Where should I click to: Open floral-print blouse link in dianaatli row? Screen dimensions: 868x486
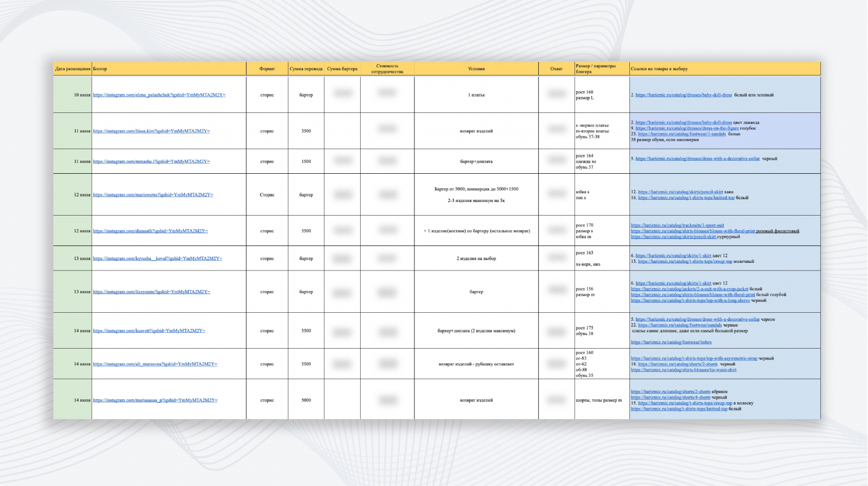coord(693,231)
